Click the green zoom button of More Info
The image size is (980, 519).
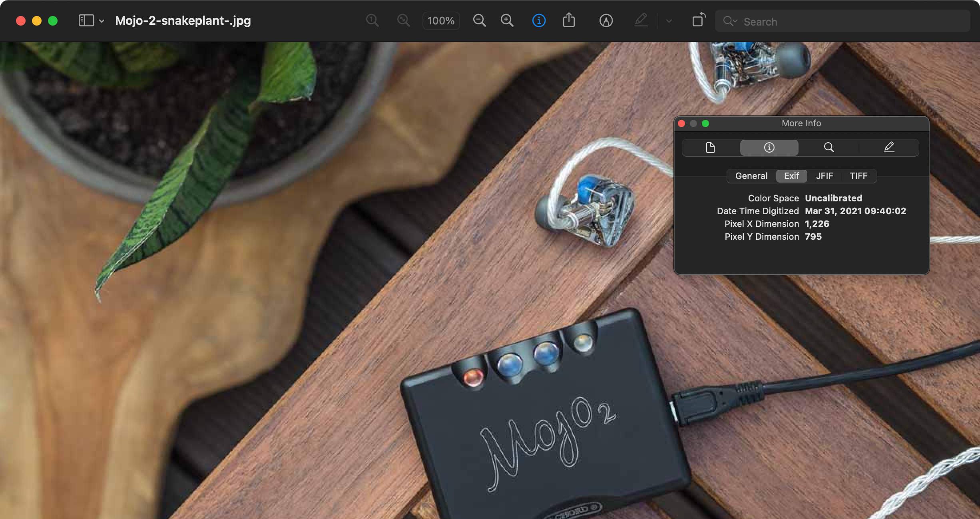[x=705, y=123]
